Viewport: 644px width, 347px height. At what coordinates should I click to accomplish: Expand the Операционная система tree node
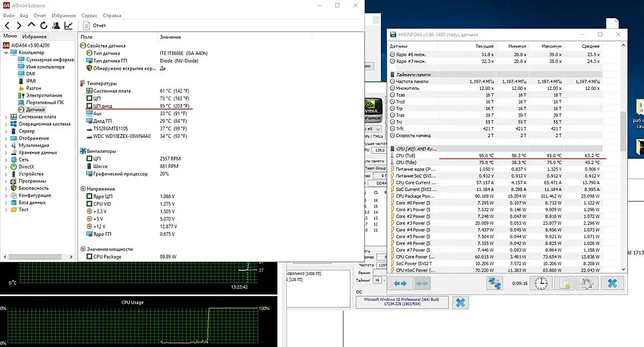click(6, 124)
